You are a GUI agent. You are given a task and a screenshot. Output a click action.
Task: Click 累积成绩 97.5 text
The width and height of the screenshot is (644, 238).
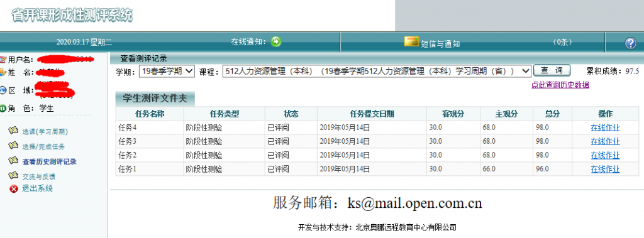613,72
